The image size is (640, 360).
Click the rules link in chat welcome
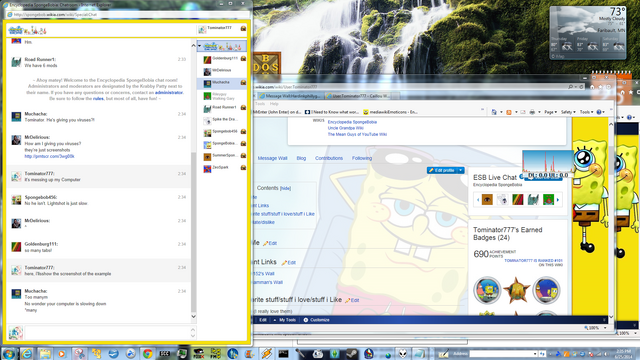coord(98,99)
